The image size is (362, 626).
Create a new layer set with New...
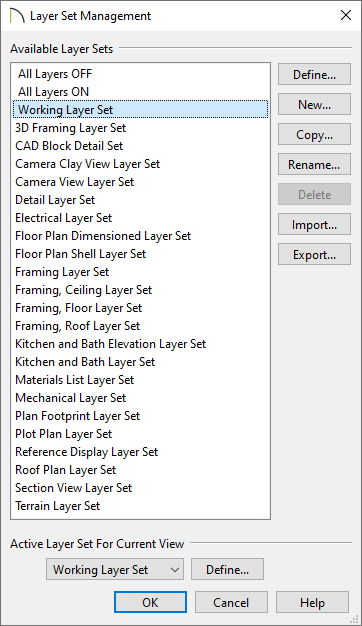pos(315,104)
